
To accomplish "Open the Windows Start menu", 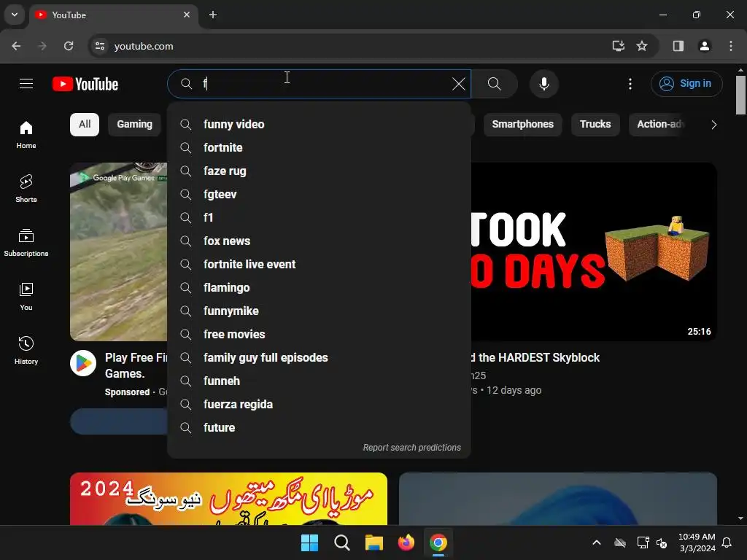I will (x=309, y=542).
